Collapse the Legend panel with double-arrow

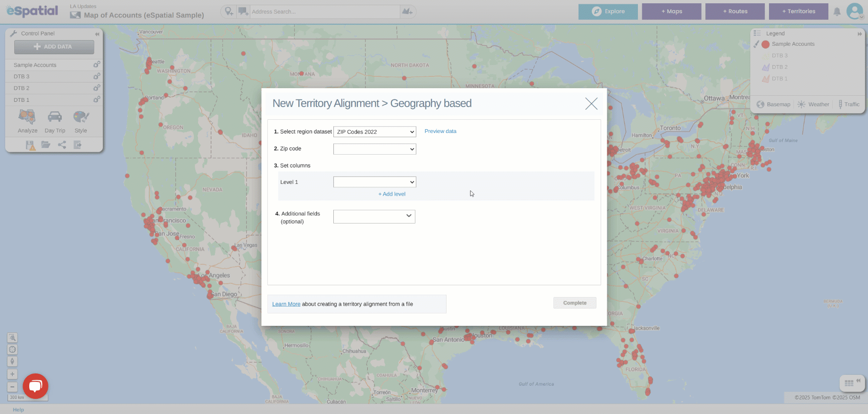coord(860,34)
